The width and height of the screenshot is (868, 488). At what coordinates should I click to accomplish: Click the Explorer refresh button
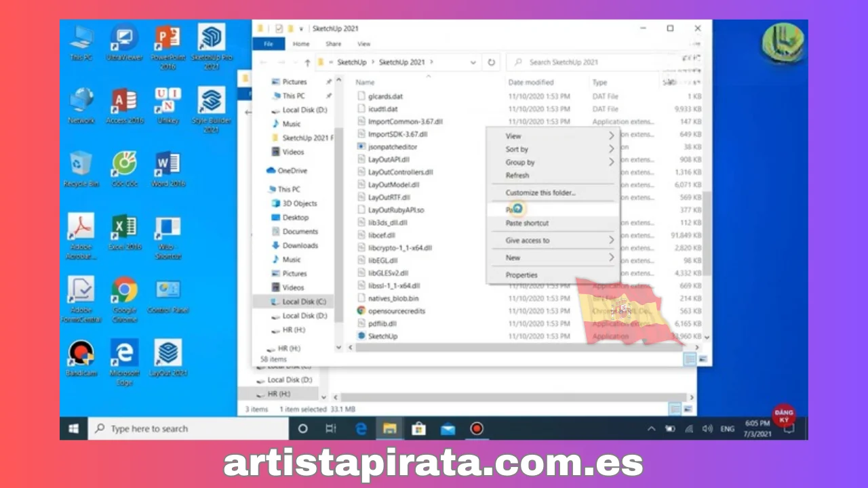[x=492, y=62]
